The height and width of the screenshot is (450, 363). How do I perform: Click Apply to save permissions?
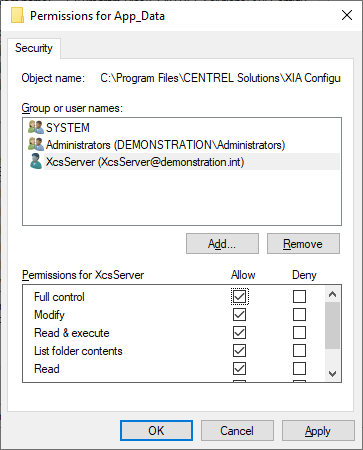318,431
